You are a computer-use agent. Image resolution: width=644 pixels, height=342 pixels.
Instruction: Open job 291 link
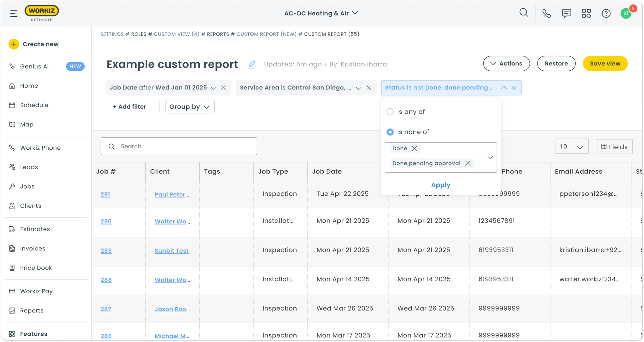tap(105, 194)
